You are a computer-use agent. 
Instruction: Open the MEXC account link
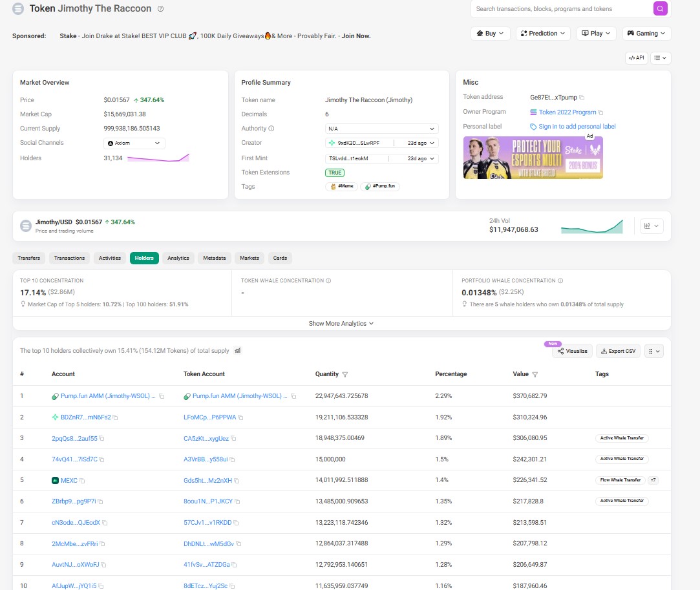(x=69, y=481)
